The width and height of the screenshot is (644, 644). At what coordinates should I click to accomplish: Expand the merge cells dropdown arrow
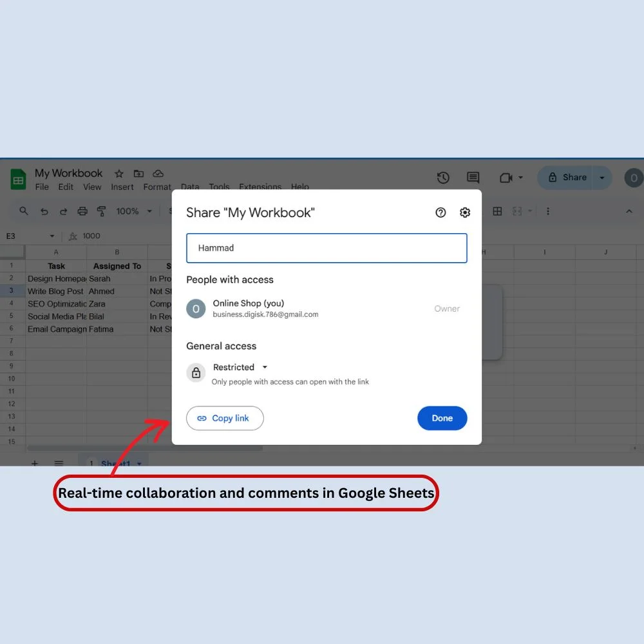(530, 211)
